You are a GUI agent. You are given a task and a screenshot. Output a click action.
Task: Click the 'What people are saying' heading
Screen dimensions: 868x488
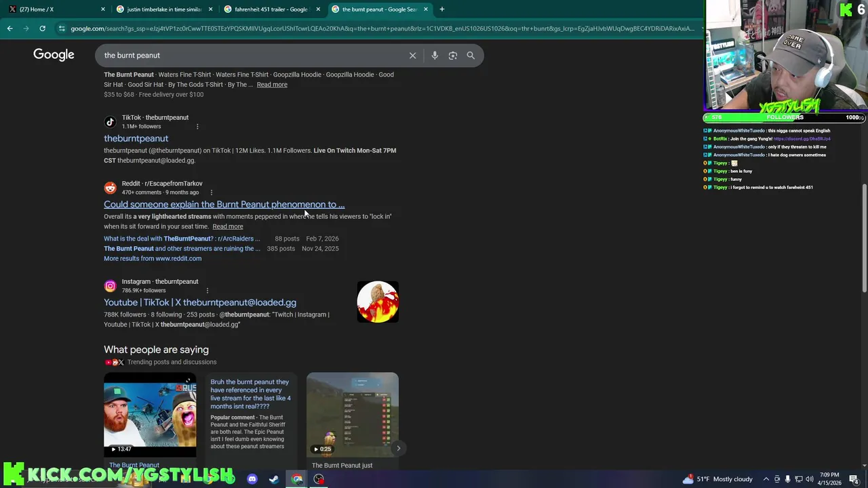click(x=156, y=350)
